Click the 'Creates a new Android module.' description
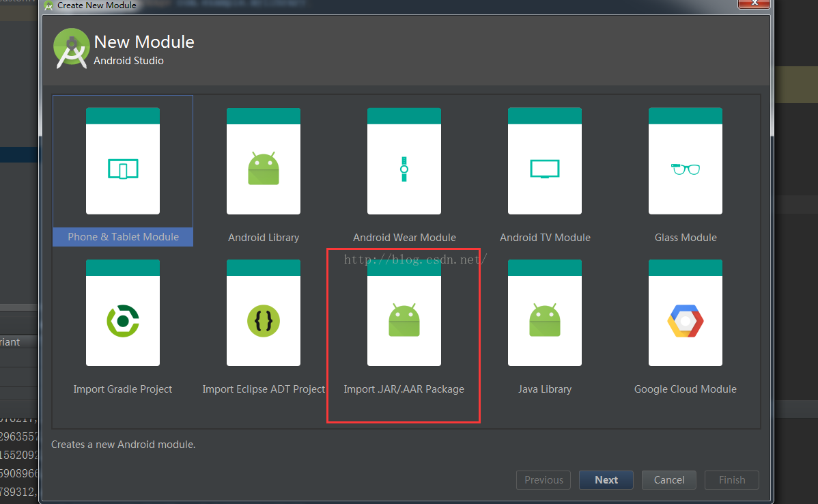The width and height of the screenshot is (818, 504). 123,445
